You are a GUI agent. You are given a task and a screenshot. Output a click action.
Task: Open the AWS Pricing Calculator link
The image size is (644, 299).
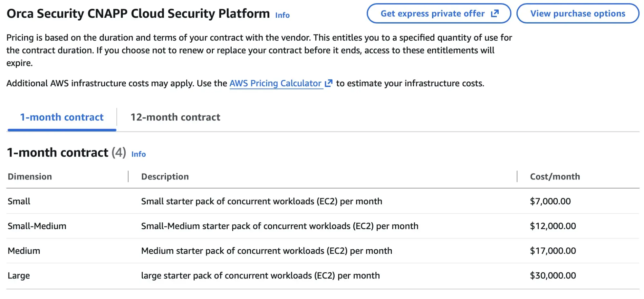[x=275, y=83]
